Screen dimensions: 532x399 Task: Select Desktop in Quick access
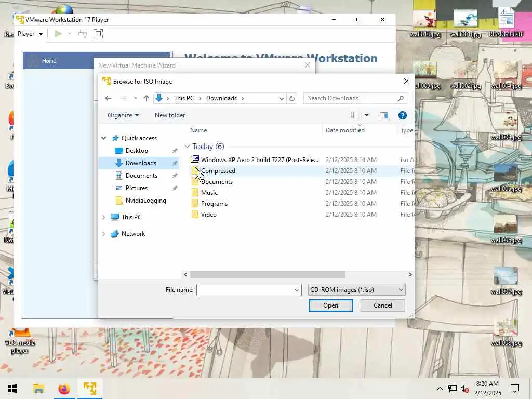point(137,151)
